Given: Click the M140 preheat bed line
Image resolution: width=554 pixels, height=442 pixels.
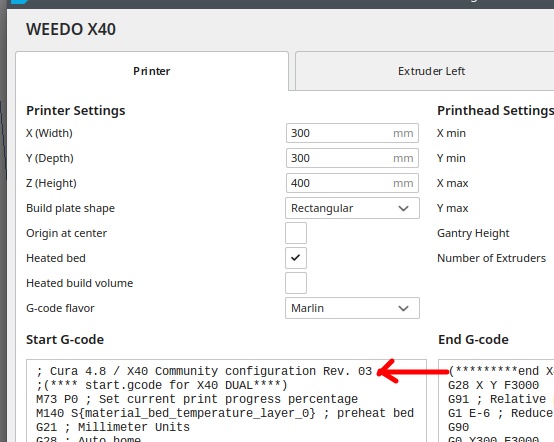Looking at the screenshot, I should click(x=225, y=413).
